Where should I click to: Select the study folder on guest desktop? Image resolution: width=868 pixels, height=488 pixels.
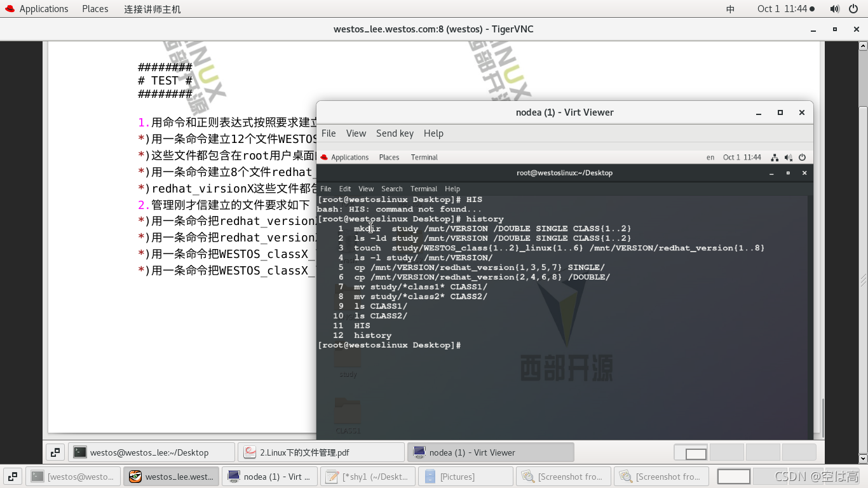click(x=348, y=361)
